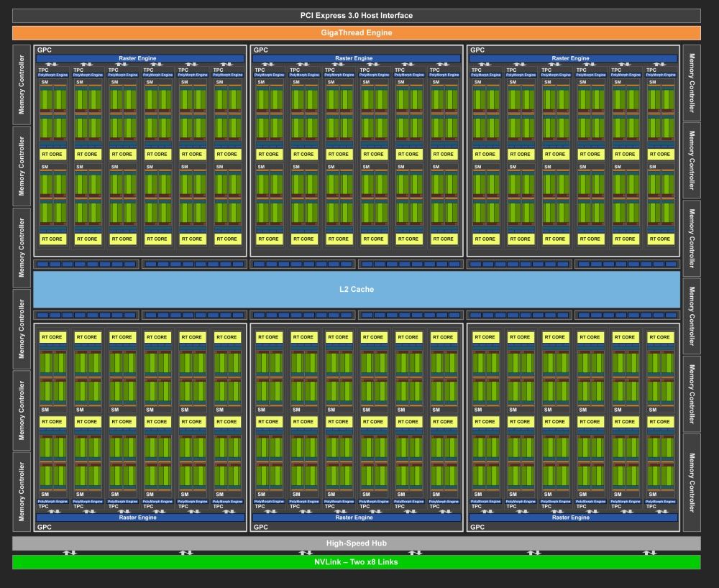This screenshot has width=719, height=588.
Task: Click the last TPC label in the top-right GPC
Action: pyautogui.click(x=651, y=70)
